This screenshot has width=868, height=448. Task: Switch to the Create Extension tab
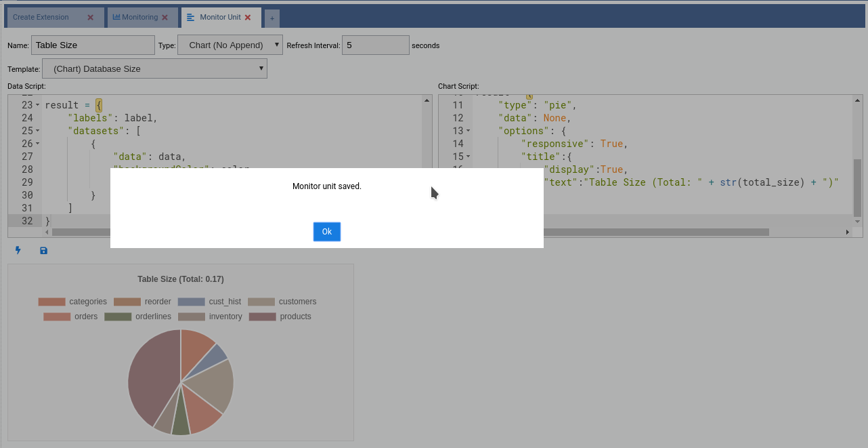(x=41, y=18)
